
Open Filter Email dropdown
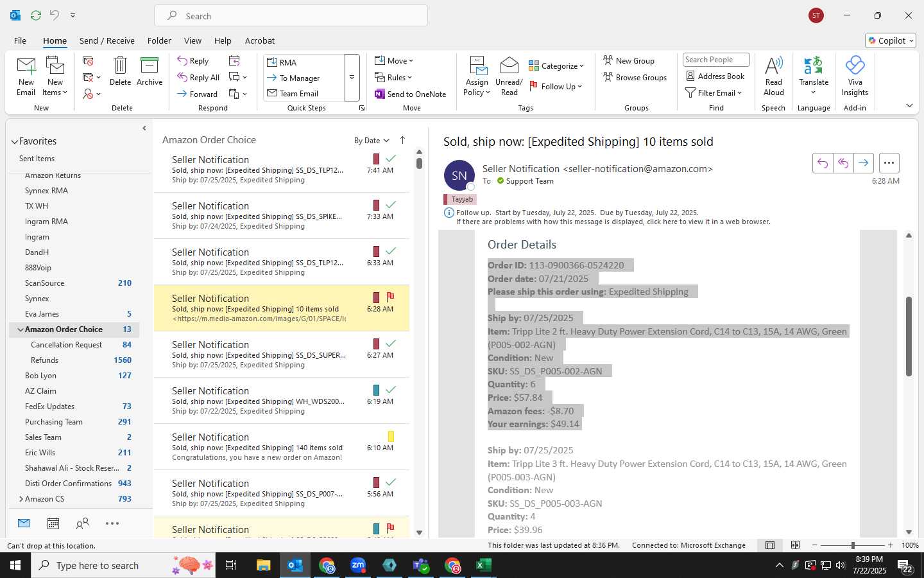click(714, 93)
